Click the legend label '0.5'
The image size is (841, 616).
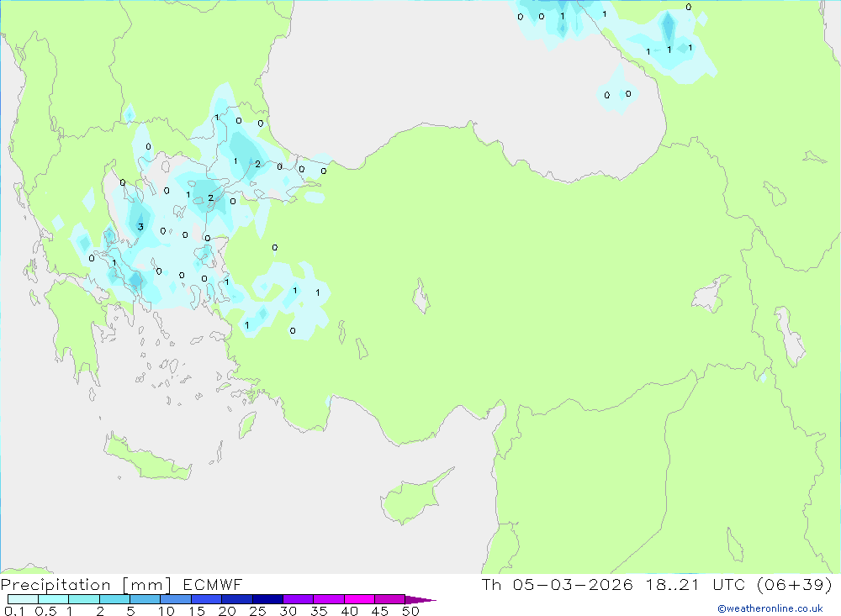[x=45, y=611]
